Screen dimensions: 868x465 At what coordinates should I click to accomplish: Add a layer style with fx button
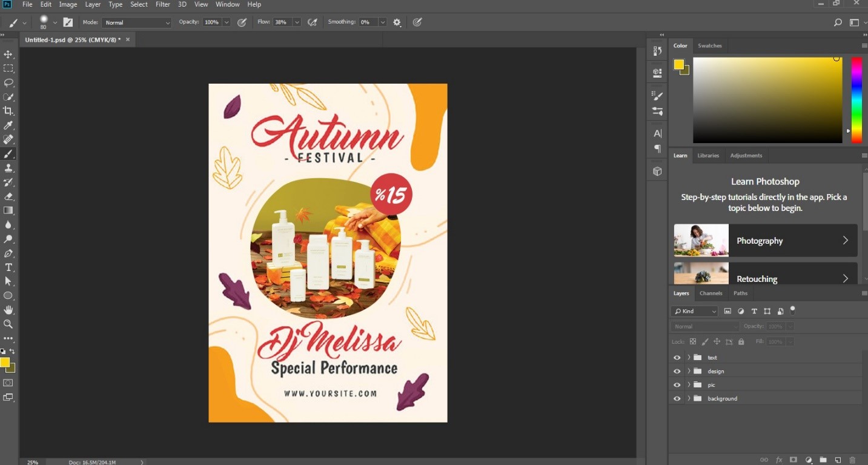(x=780, y=460)
